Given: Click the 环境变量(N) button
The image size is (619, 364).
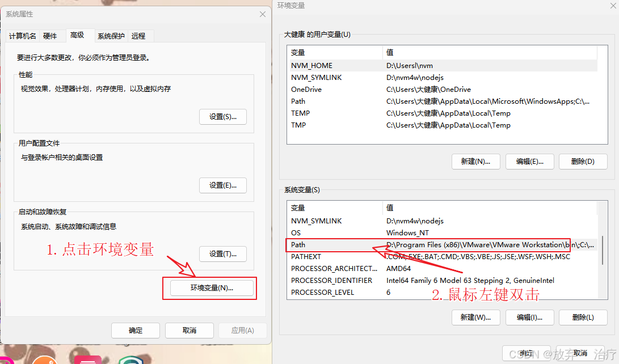Looking at the screenshot, I should (209, 288).
